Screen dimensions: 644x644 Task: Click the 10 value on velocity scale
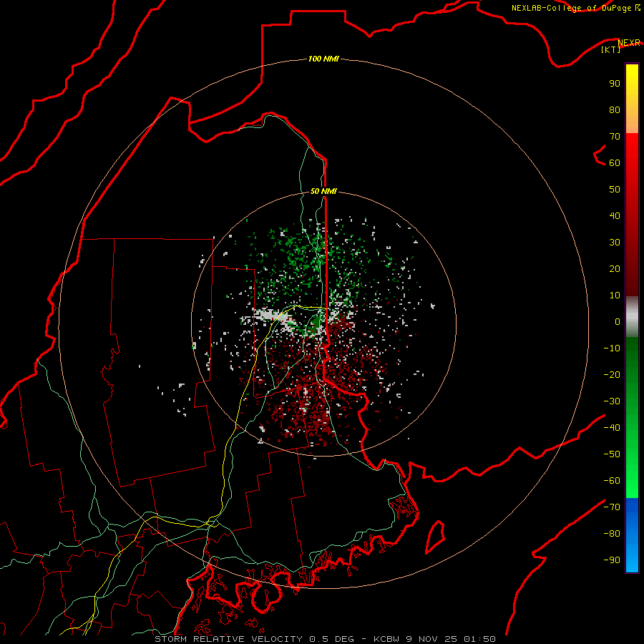pos(615,296)
